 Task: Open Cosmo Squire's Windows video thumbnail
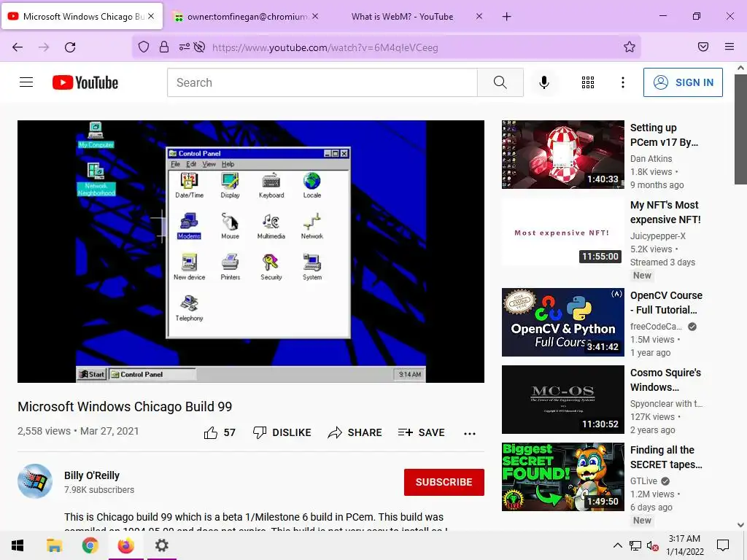pos(562,400)
